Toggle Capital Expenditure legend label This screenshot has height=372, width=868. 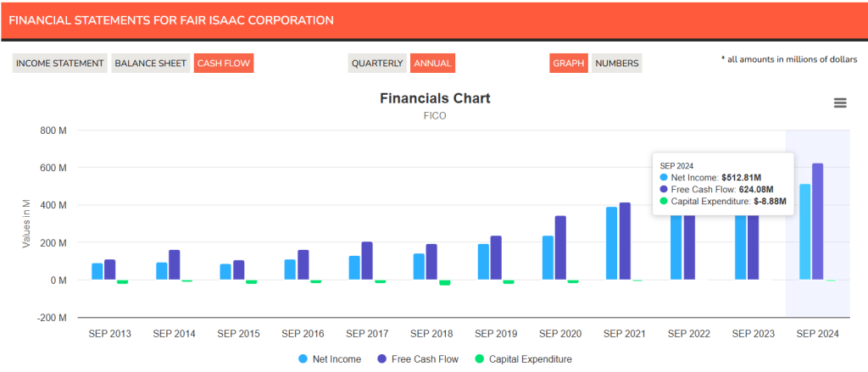(531, 359)
